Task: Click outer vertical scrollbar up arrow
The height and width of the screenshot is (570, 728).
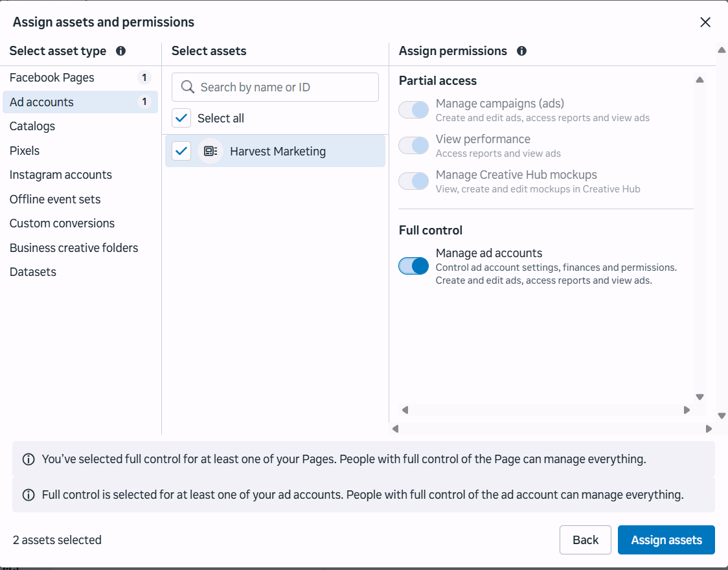Action: [x=722, y=50]
